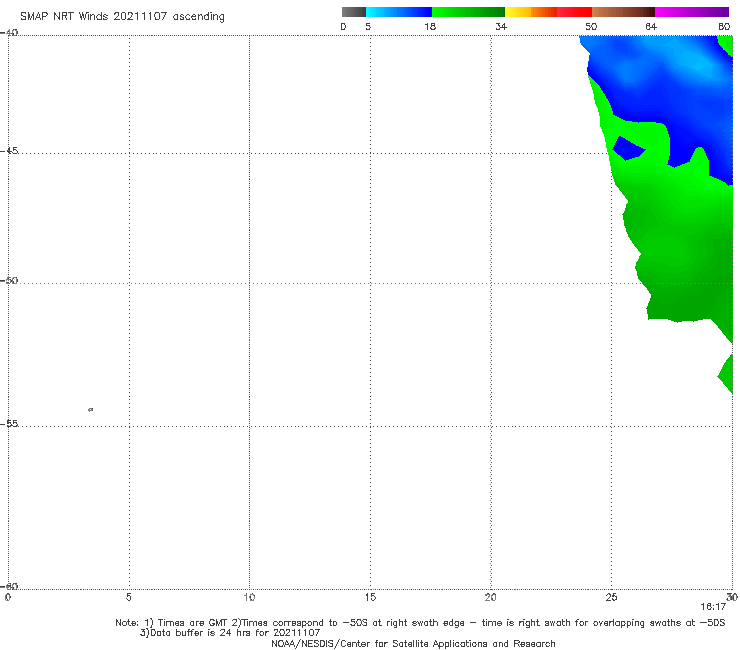The image size is (740, 650).
Task: Click the small blue patch inside the green wind area
Action: pyautogui.click(x=628, y=149)
